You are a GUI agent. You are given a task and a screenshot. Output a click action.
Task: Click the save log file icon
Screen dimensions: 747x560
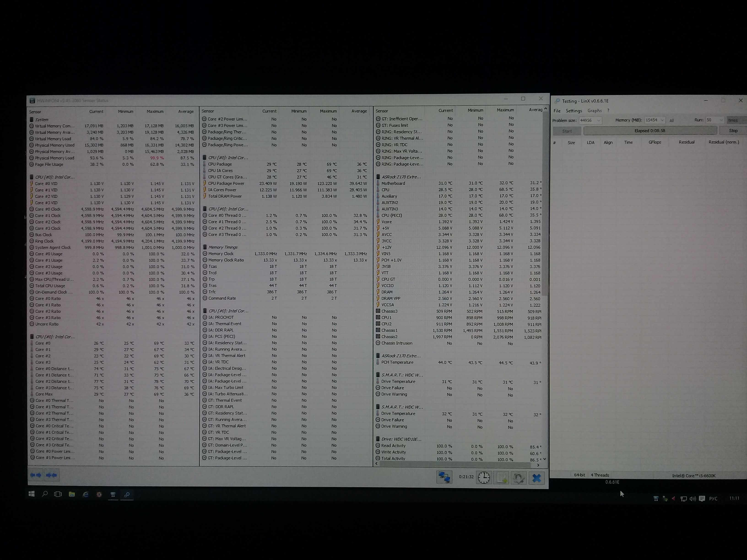(x=501, y=478)
